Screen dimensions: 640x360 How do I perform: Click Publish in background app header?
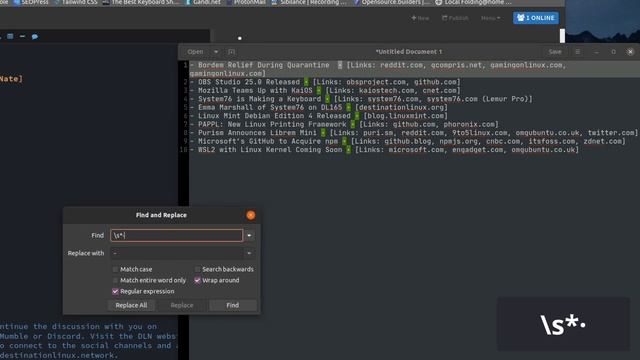(455, 18)
